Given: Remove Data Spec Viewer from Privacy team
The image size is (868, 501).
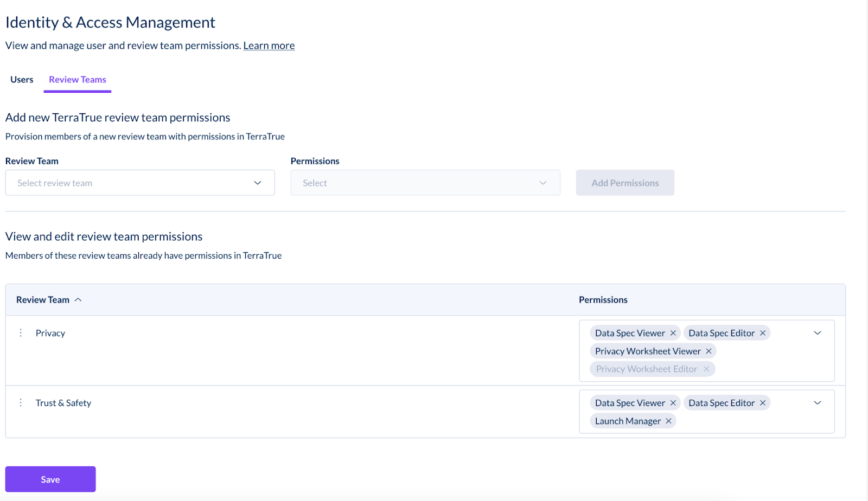Looking at the screenshot, I should (673, 333).
